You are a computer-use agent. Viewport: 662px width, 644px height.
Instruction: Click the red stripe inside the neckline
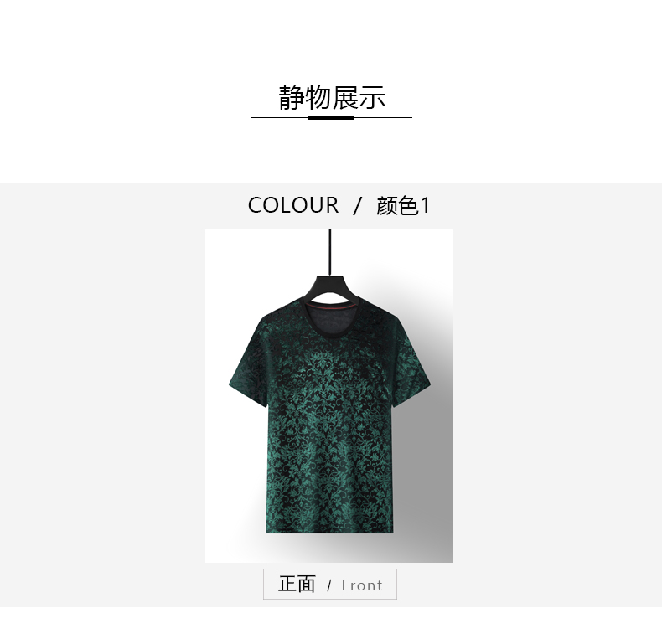pos(330,307)
